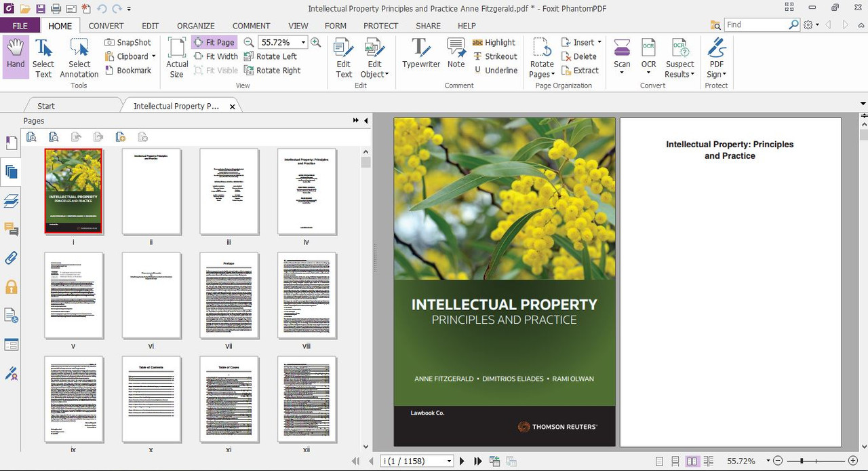Select the Typewriter comment tool

(421, 53)
